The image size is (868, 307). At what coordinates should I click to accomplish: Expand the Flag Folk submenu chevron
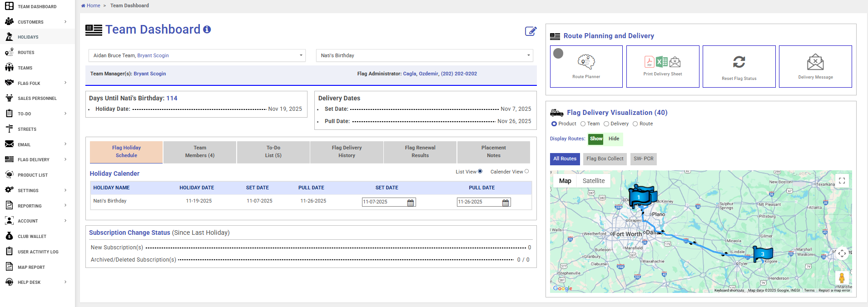pos(65,83)
